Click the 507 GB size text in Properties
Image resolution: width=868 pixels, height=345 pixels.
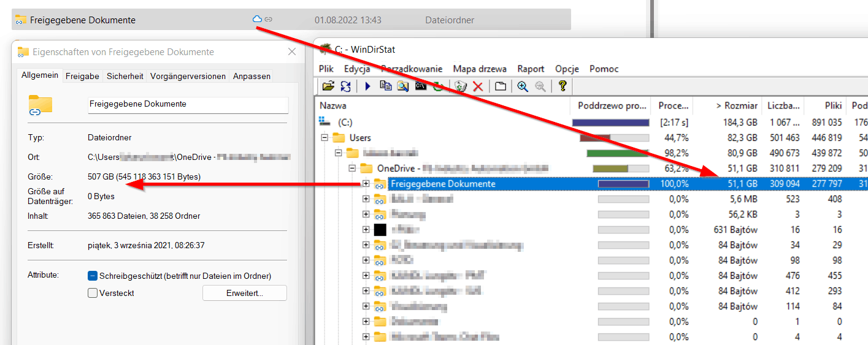(x=144, y=177)
